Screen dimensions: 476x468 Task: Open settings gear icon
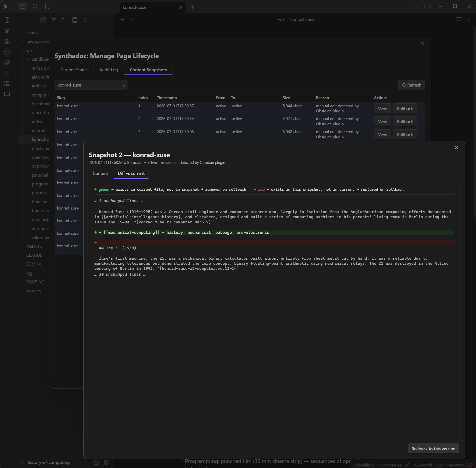pos(106,462)
